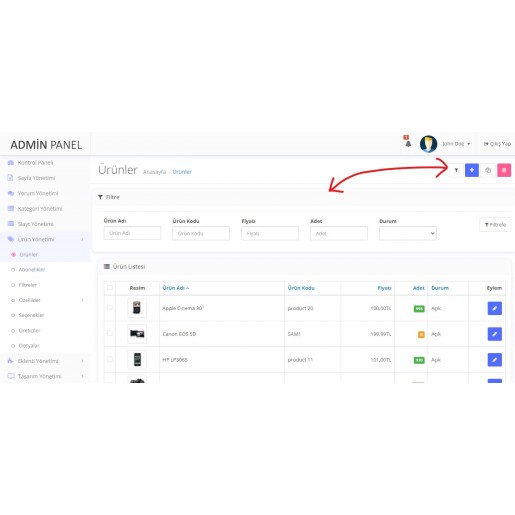
Task: Edit HP LP3065 with pencil button
Action: pyautogui.click(x=495, y=360)
